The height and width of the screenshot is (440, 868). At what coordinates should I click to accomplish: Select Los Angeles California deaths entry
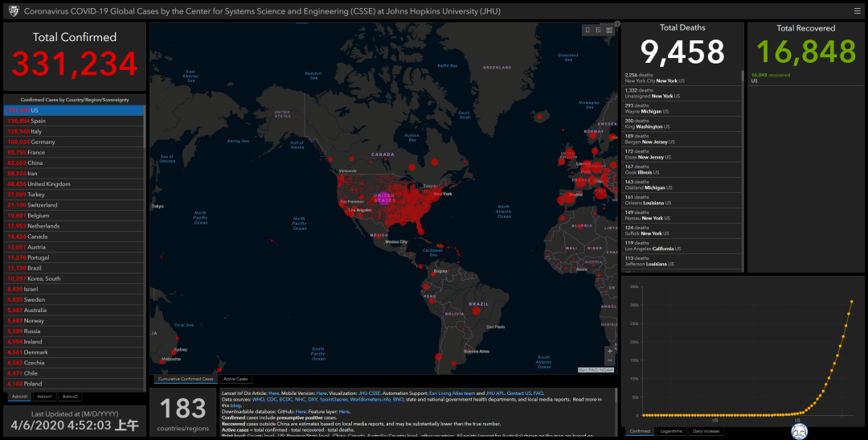point(682,246)
